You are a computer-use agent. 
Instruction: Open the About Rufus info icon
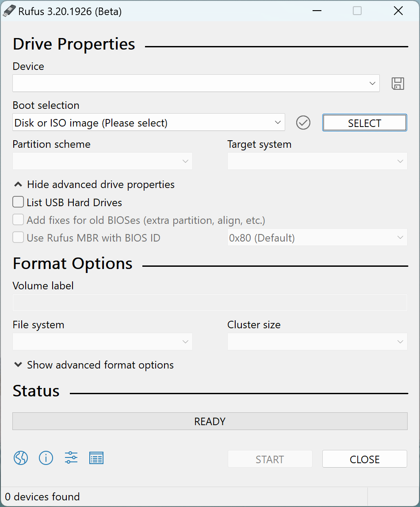click(46, 458)
